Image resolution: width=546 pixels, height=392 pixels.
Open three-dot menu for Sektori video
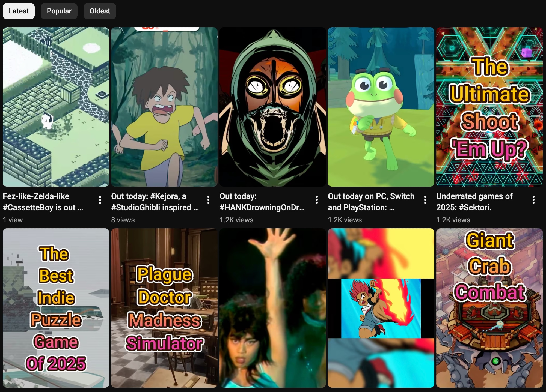(x=533, y=200)
